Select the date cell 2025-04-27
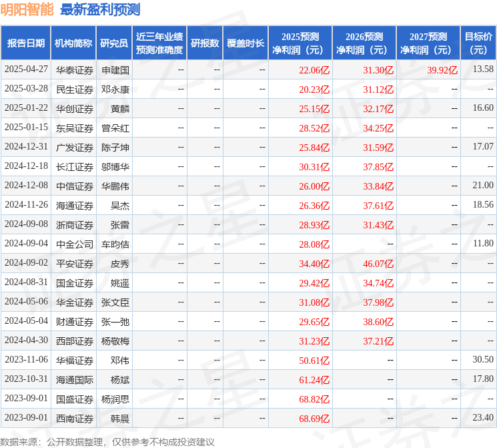Screen dimensions: 497x448 (x=26, y=69)
